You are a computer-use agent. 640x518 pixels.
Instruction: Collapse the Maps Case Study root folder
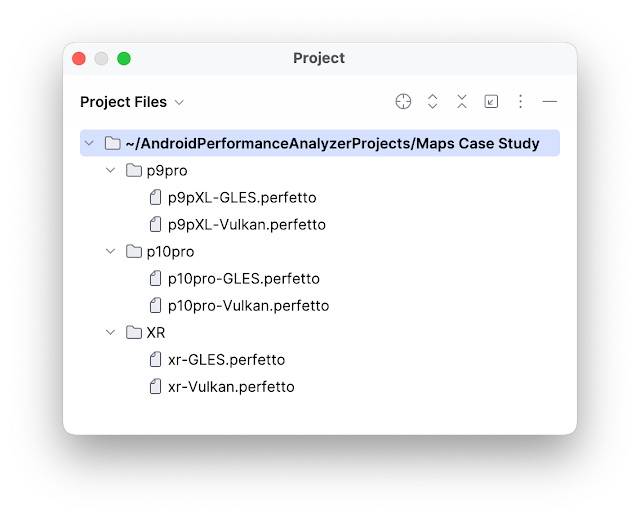coord(89,143)
